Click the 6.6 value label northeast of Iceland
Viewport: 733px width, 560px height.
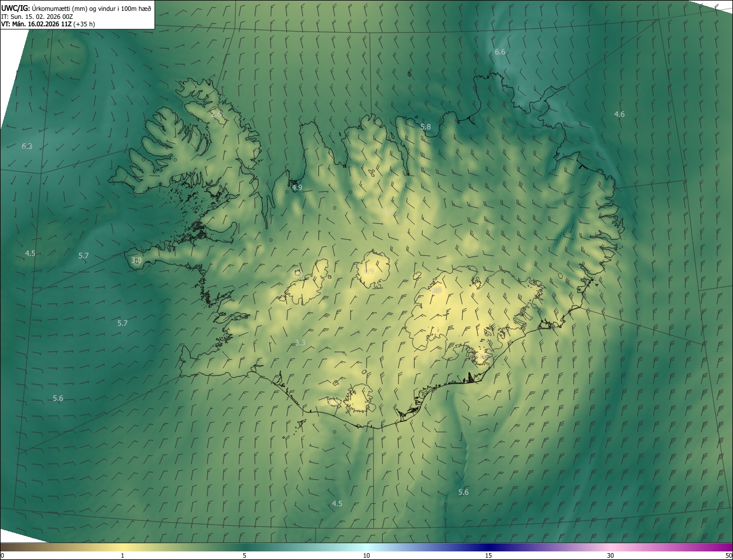pyautogui.click(x=500, y=52)
